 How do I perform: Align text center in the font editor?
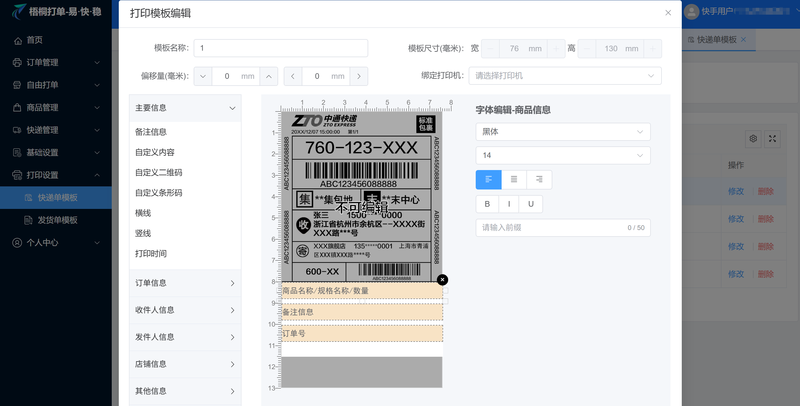(514, 180)
